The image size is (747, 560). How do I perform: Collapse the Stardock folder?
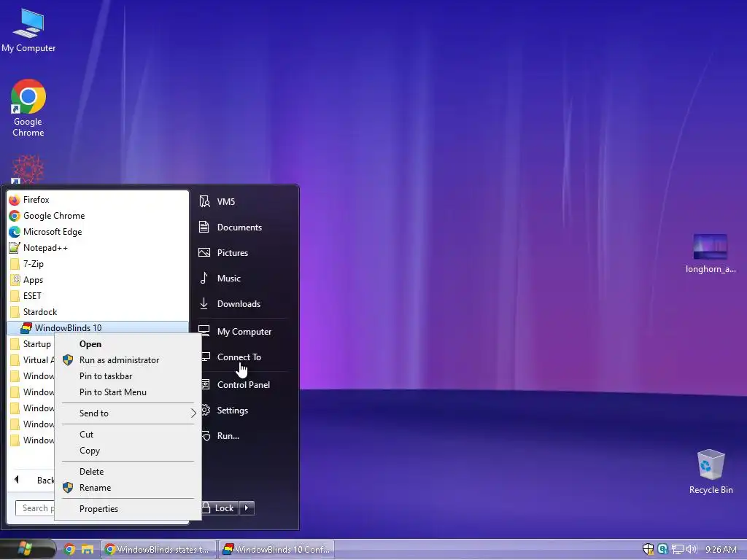click(x=98, y=312)
